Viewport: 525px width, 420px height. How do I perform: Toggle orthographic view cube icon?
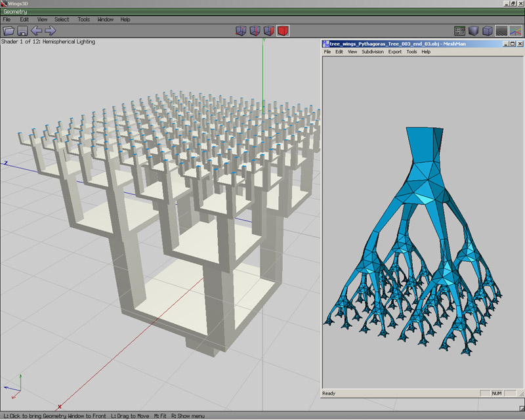[488, 31]
